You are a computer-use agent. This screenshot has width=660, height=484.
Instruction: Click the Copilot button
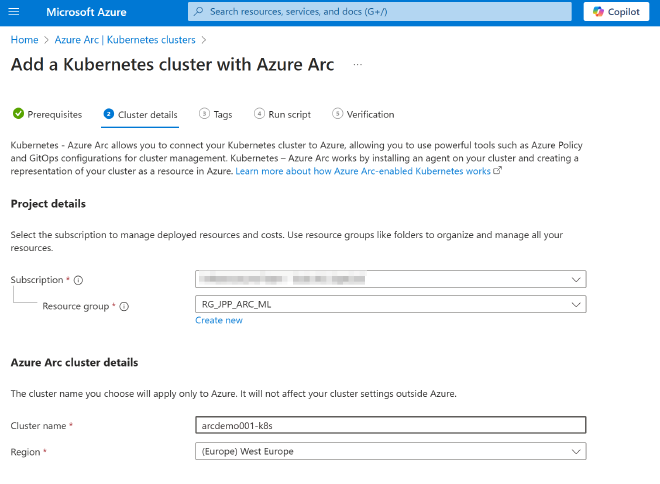coord(616,12)
